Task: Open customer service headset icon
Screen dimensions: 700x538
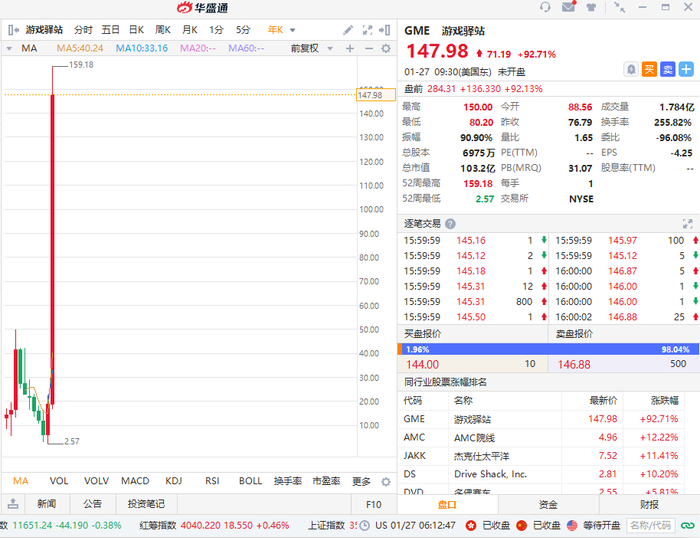Action: (x=545, y=7)
